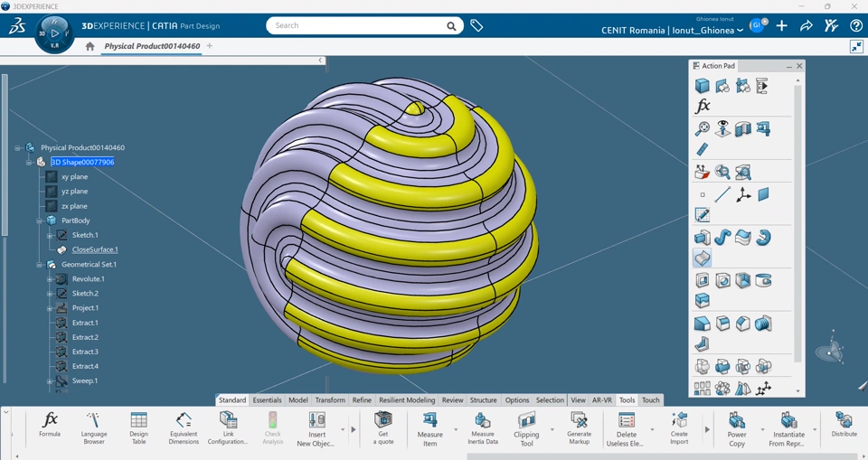Open the Formula command in bottom toolbar
Image resolution: width=868 pixels, height=460 pixels.
(50, 425)
